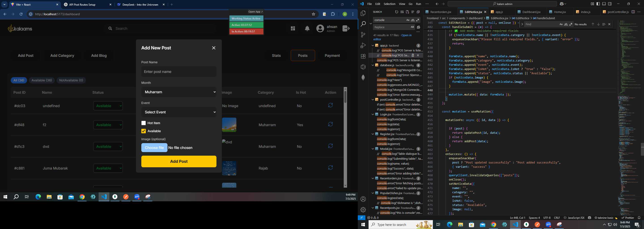The width and height of the screenshot is (644, 229).
Task: Click the notification bell in dashboard header
Action: pos(307,28)
